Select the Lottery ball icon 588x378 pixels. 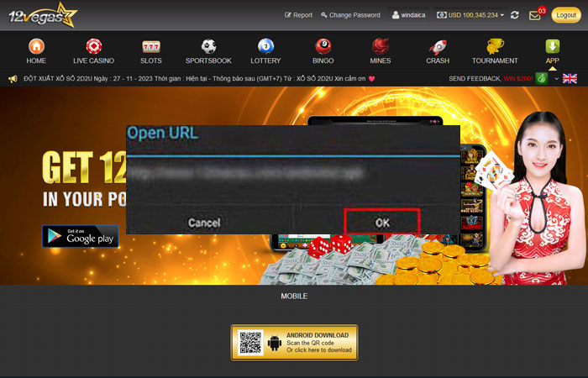(x=265, y=47)
